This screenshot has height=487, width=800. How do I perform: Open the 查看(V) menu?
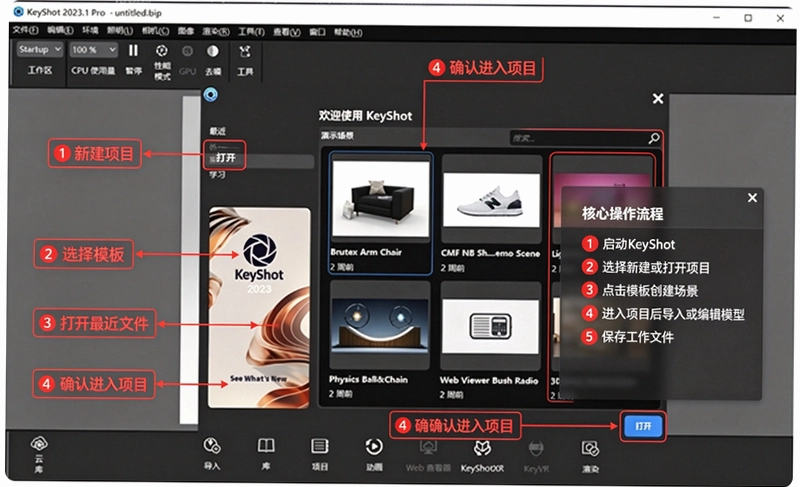click(287, 32)
